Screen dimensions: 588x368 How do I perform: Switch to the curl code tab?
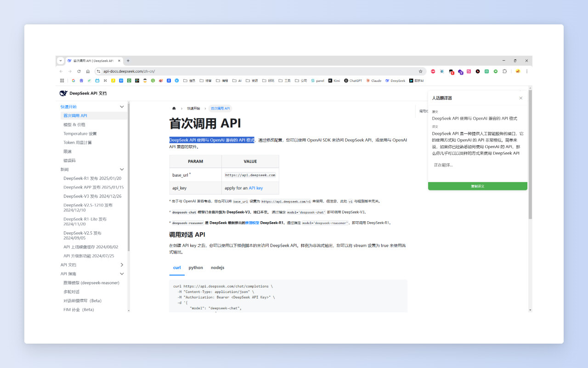pos(177,267)
